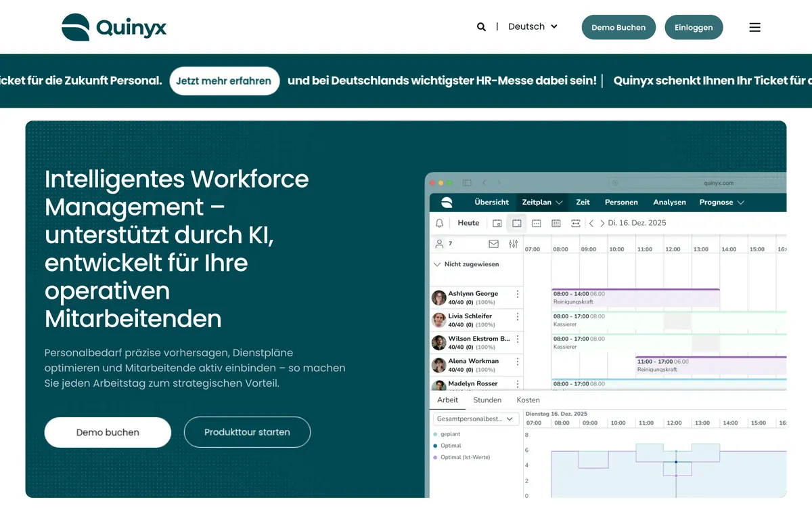This screenshot has height=508, width=812.
Task: Click Jetzt mehr erfahren in banner
Action: (224, 81)
